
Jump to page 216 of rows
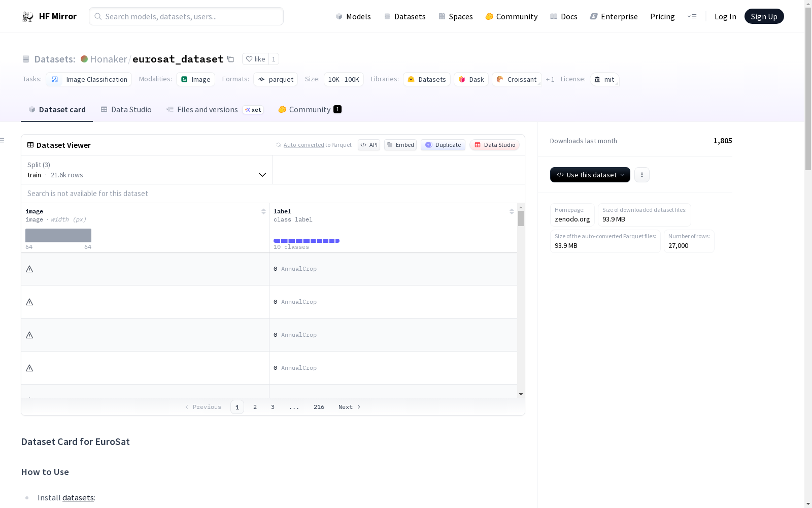(x=319, y=407)
